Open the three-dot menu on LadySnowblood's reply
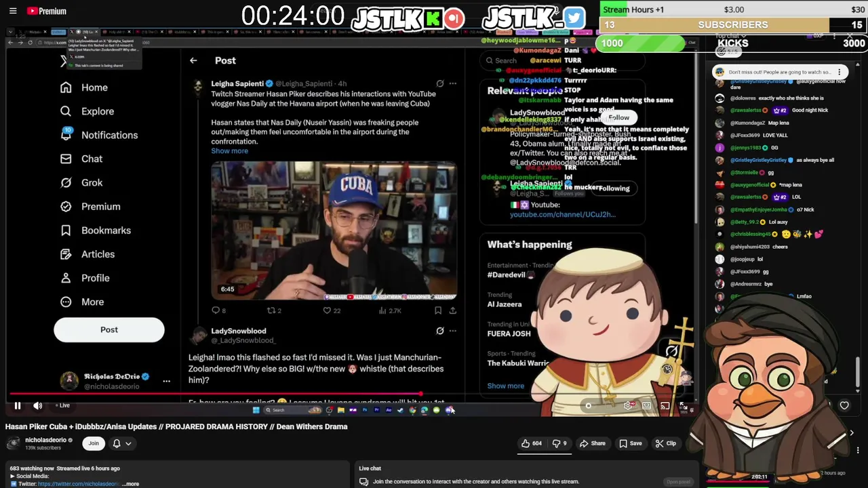Viewport: 868px width, 488px height. 453,331
